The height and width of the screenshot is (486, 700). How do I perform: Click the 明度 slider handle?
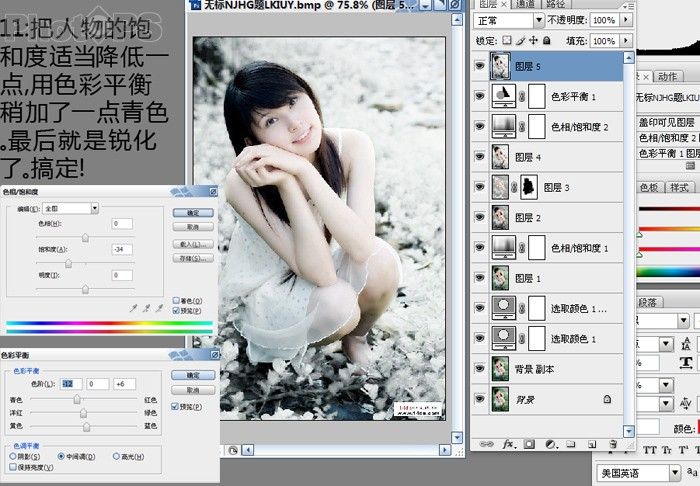click(x=85, y=290)
